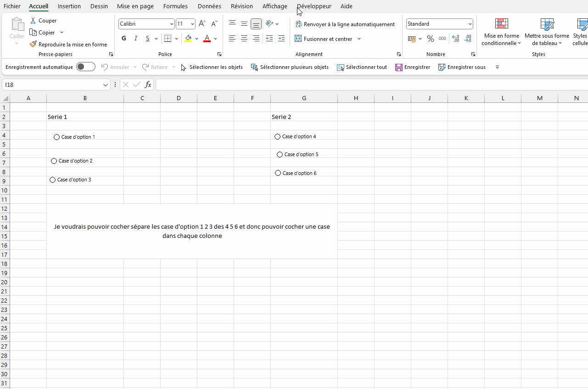Click the Merge and center icon
Viewport: 588px width, 389px height.
click(298, 39)
